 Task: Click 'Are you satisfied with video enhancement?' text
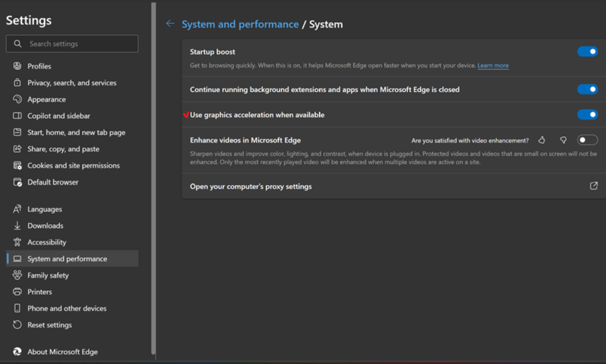tap(470, 141)
